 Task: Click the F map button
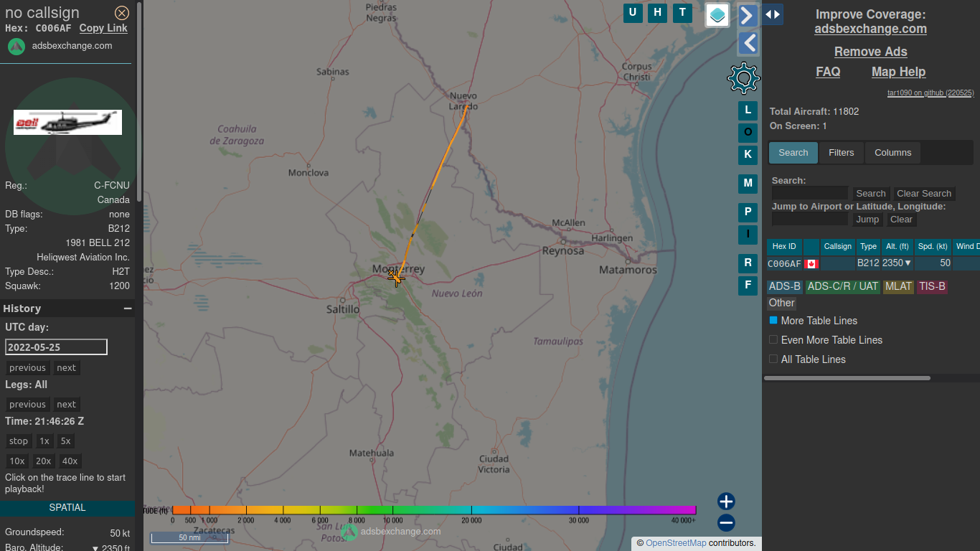tap(748, 286)
